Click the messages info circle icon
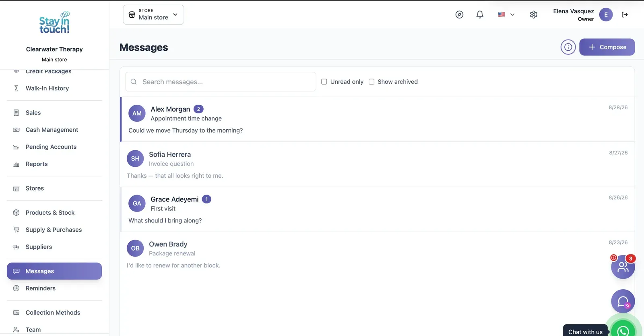The height and width of the screenshot is (336, 644). (568, 47)
